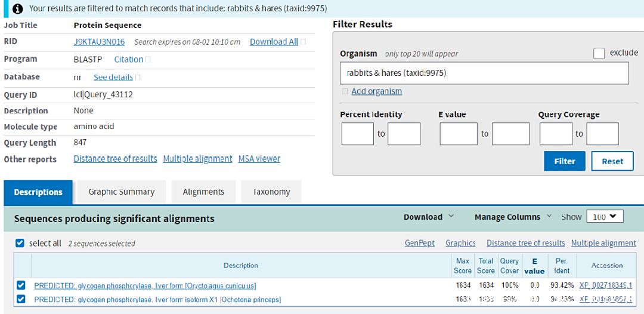Sort results by E value column header
This screenshot has height=314, width=644.
click(x=534, y=266)
